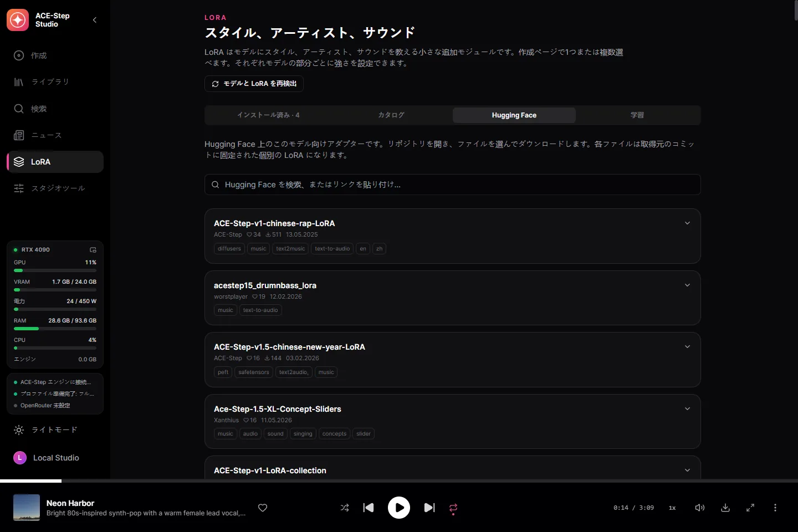Image resolution: width=798 pixels, height=532 pixels.
Task: Change the 1x playback speed
Action: point(672,508)
